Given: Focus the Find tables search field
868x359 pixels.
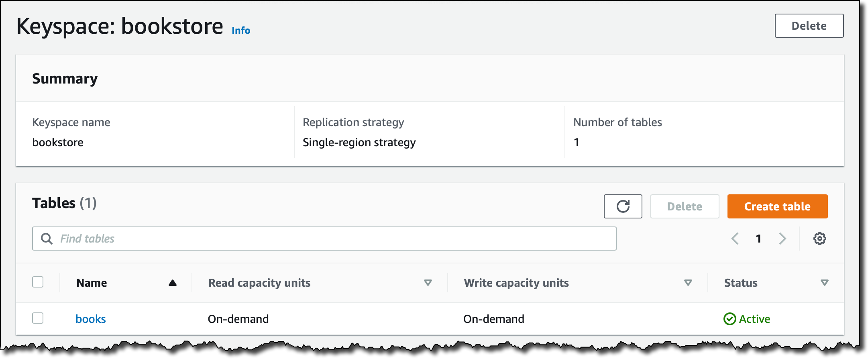Looking at the screenshot, I should click(x=333, y=239).
